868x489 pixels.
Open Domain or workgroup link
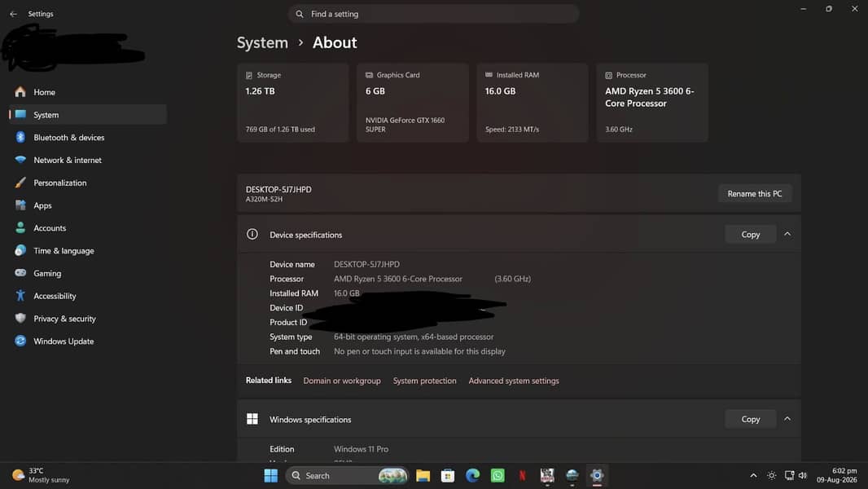341,381
